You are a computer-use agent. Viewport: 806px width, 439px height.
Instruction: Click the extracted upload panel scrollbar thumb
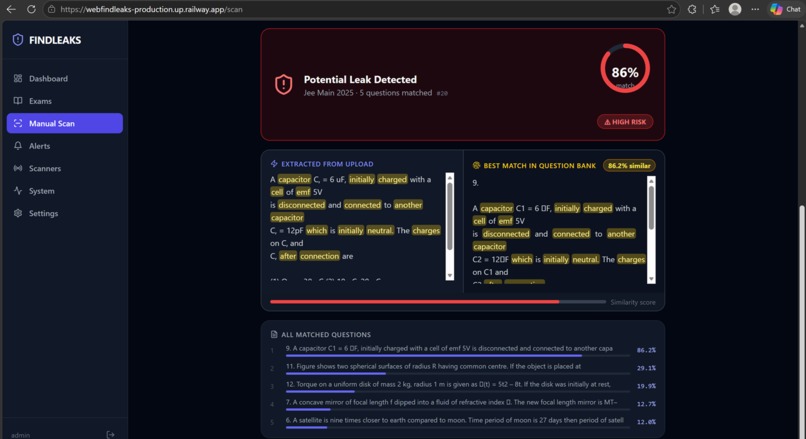point(450,216)
